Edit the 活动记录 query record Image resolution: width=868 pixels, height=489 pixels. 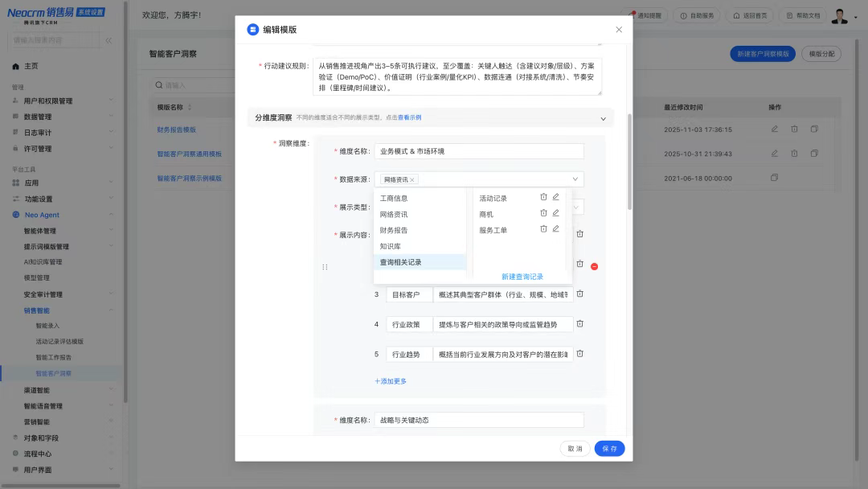point(555,198)
